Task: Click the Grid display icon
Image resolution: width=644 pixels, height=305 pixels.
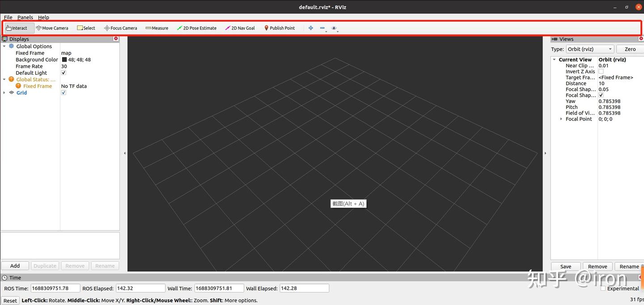Action: click(x=12, y=92)
